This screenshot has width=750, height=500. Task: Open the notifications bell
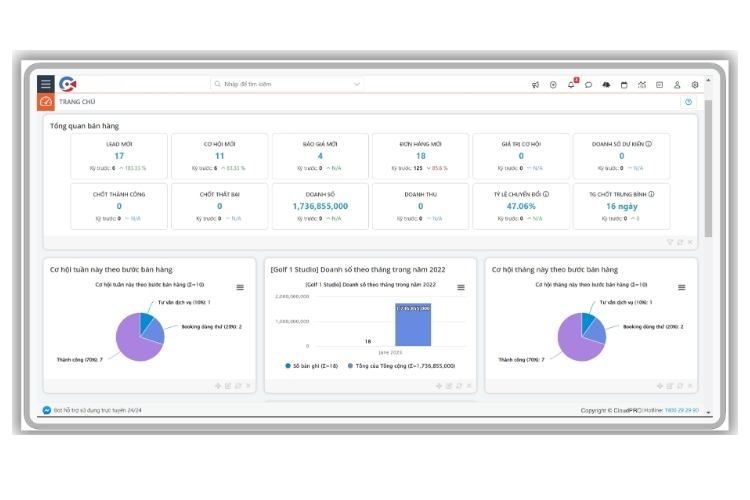571,85
